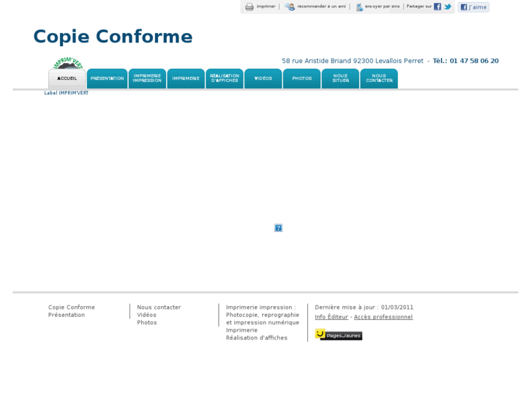Click footer link Imprimerie
This screenshot has width=532, height=399.
pyautogui.click(x=241, y=330)
